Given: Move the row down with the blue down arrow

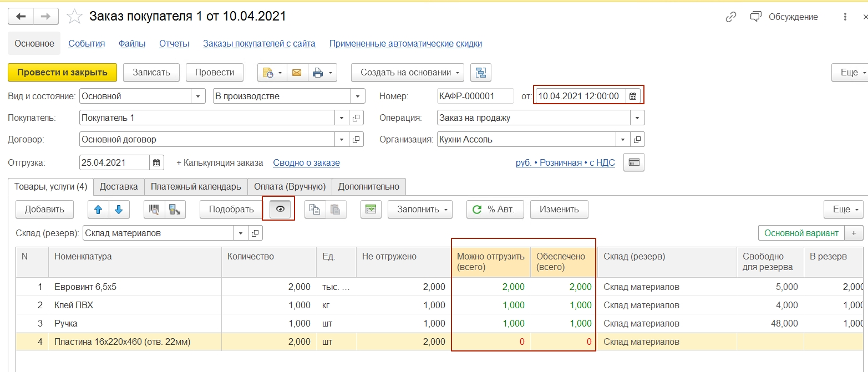Looking at the screenshot, I should pos(119,210).
